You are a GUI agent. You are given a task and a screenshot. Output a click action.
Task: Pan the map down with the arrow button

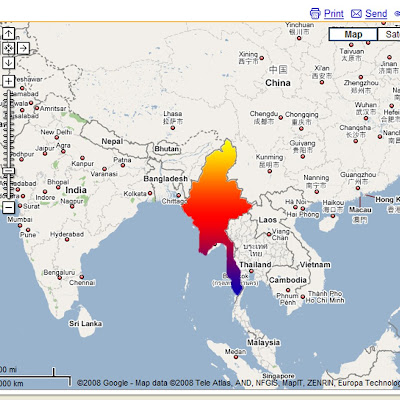[8, 63]
